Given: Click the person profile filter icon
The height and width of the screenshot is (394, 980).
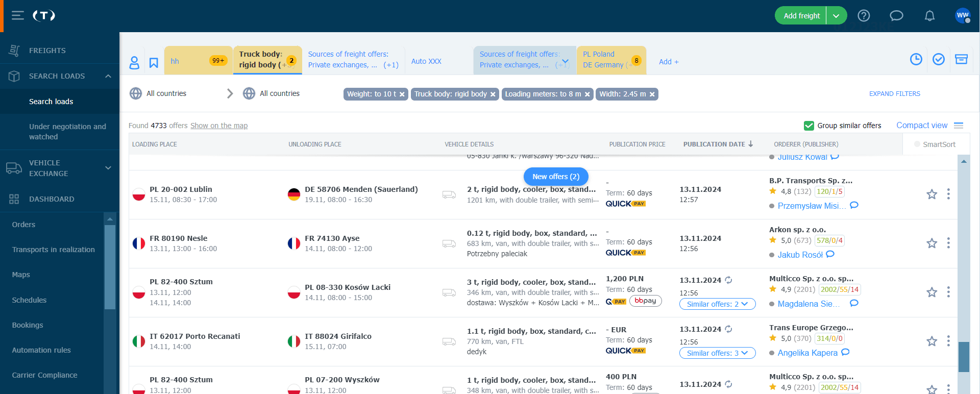Looking at the screenshot, I should click(x=134, y=62).
